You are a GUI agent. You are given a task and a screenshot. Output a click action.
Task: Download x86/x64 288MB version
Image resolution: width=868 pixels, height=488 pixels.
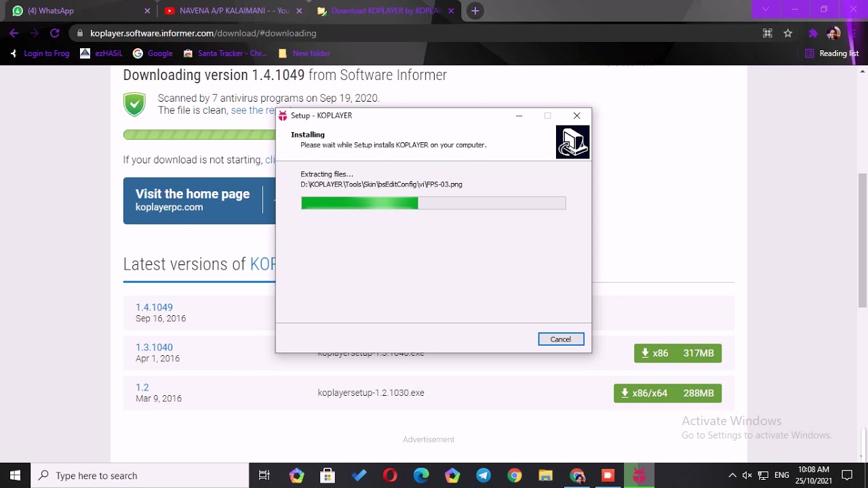(x=667, y=393)
